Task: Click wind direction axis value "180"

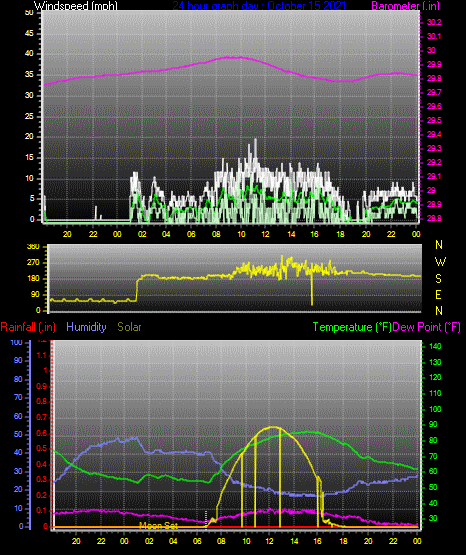Action: click(x=33, y=279)
